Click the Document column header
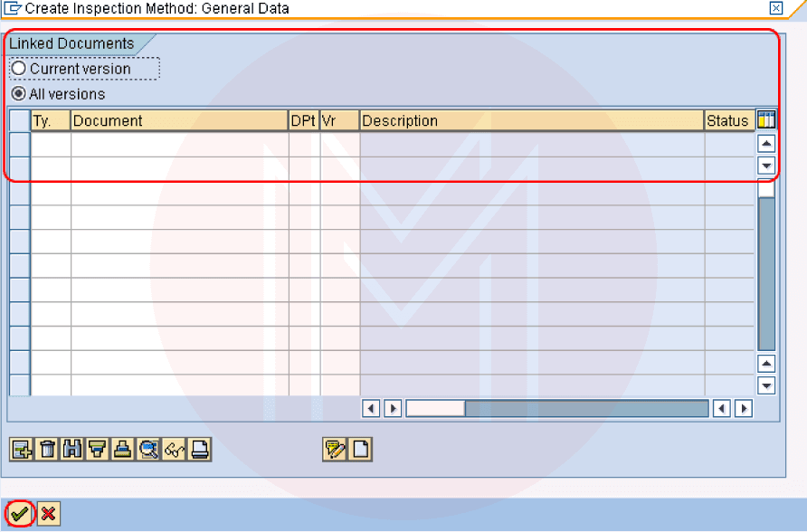This screenshot has width=807, height=532. pos(179,120)
